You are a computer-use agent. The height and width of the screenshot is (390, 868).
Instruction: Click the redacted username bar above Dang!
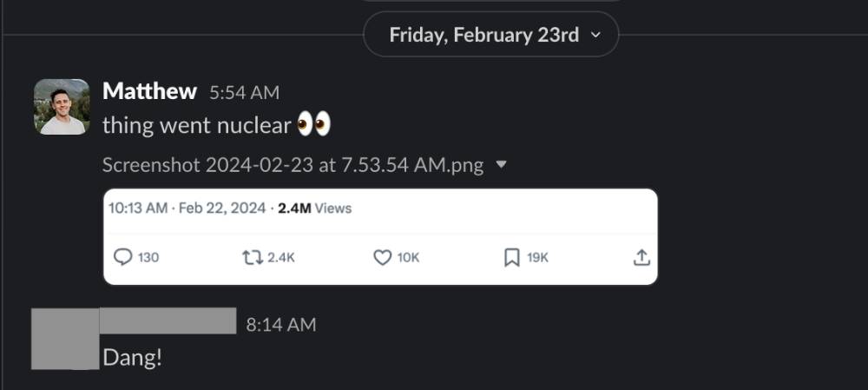pos(168,320)
